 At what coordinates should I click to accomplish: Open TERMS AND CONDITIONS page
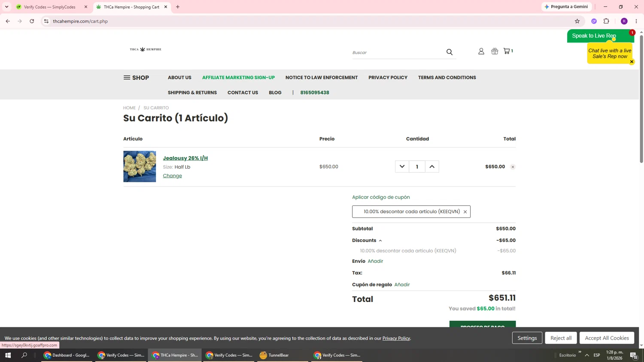coord(447,78)
